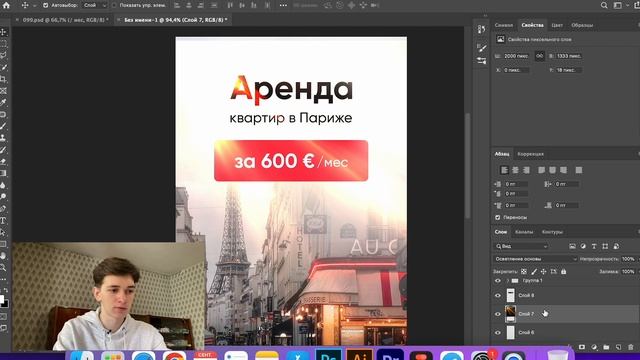Toggle the Переносы checkbox
The image size is (640, 360).
coord(498,217)
